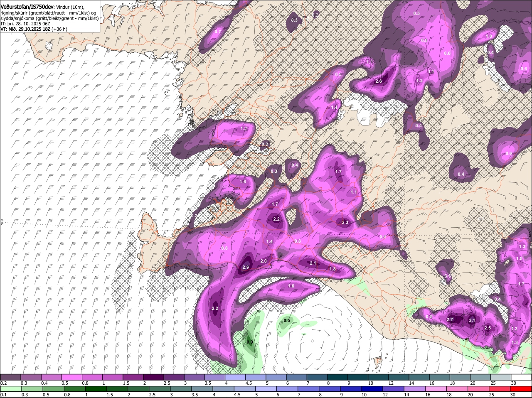Click the 2.1 value label on the map
This screenshot has height=398, width=532.
(x=313, y=263)
